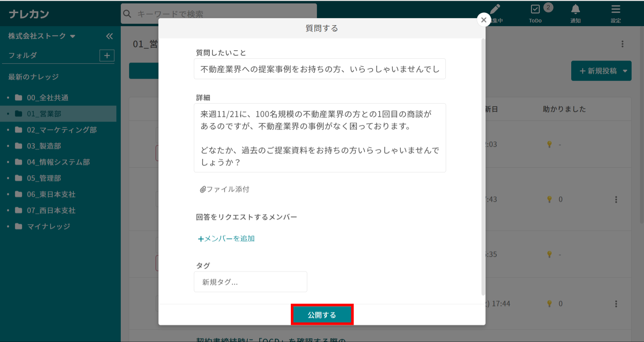The height and width of the screenshot is (342, 644).
Task: Select the 04_情報システム部 folder
Action: point(58,162)
